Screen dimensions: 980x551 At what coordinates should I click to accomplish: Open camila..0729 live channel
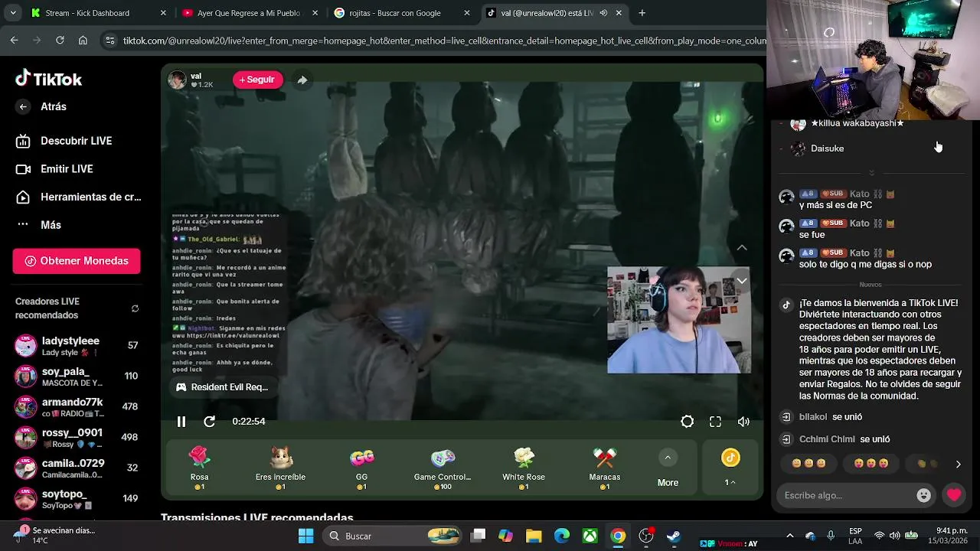pos(77,468)
